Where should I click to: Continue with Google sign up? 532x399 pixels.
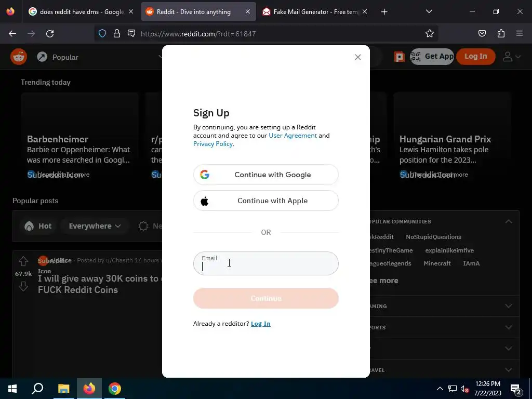[265, 175]
